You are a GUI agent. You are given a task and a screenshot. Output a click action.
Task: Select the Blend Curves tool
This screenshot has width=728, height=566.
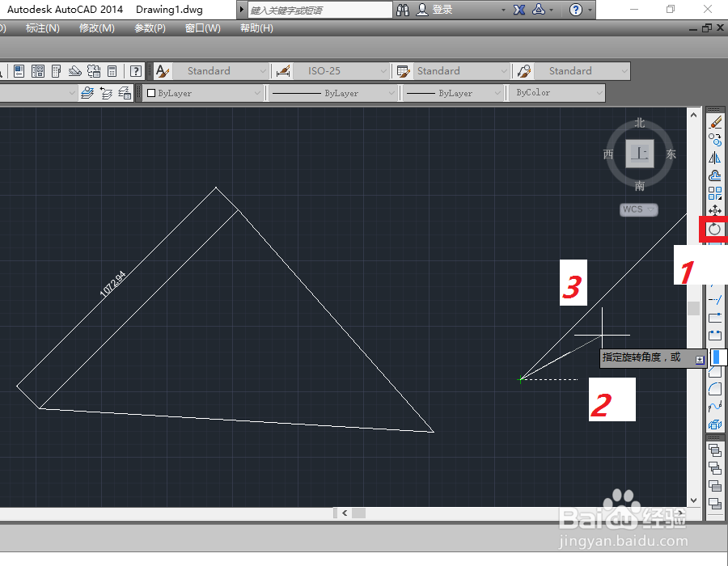click(x=715, y=407)
